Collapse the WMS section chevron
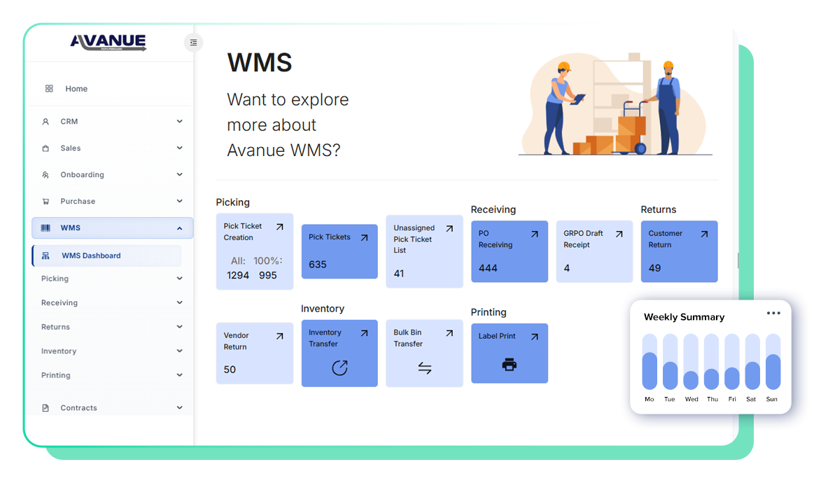This screenshot has width=814, height=504. [180, 228]
